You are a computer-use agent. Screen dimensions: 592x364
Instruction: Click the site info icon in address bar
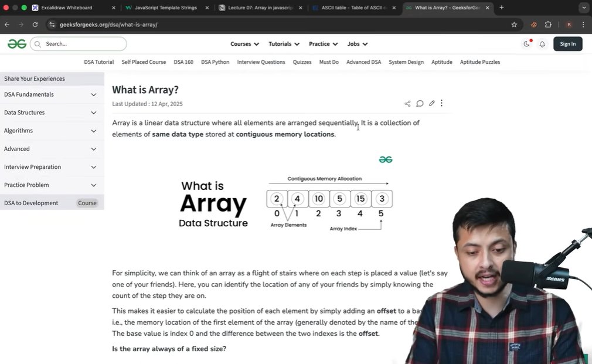52,25
